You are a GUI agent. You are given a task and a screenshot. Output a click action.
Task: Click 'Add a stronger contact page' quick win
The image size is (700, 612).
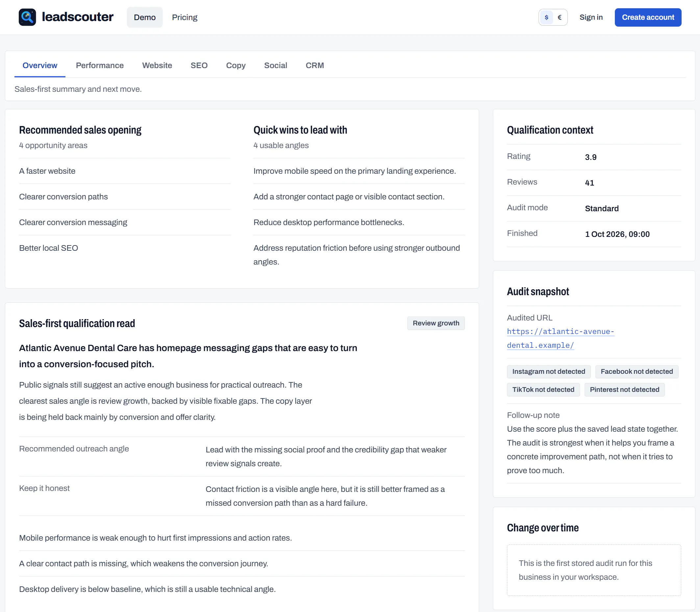pyautogui.click(x=359, y=197)
